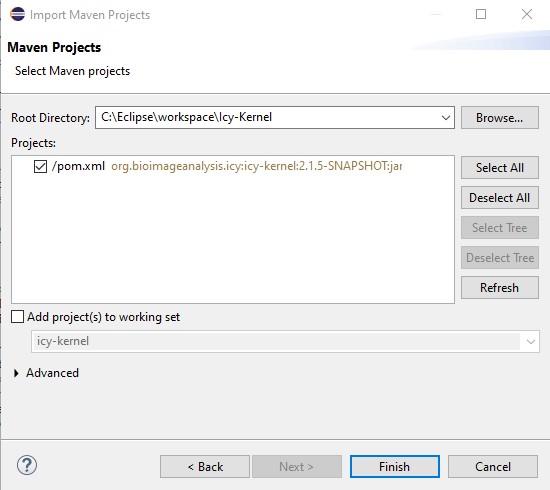Click the Deselect Tree button
The image size is (550, 490).
499,258
